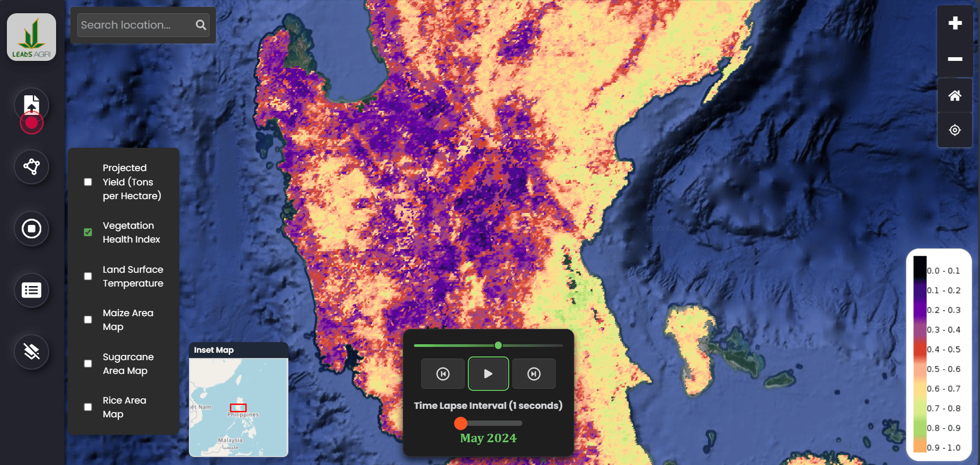Check the Rice Area Map box
The height and width of the screenshot is (465, 980).
[88, 407]
